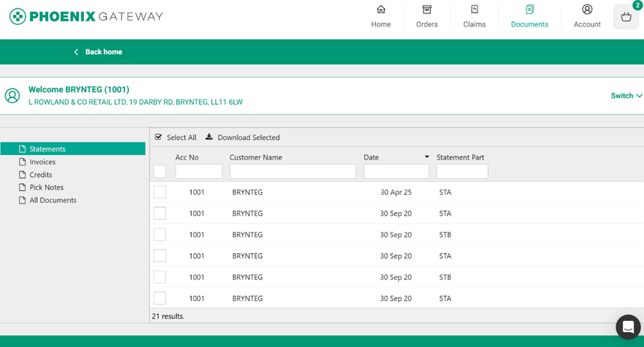644x347 pixels.
Task: Open All Documents in the sidebar
Action: click(52, 200)
